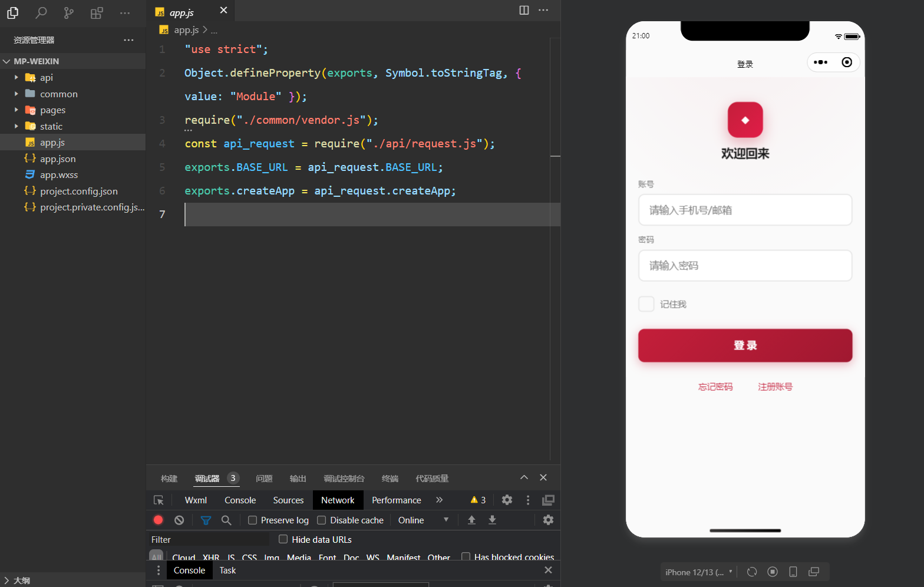Click the red record network log button

pos(158,520)
